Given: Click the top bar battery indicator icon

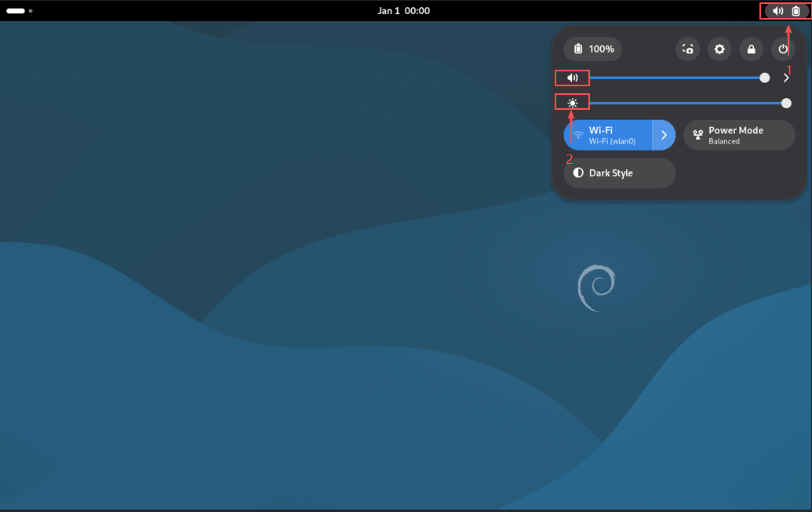Looking at the screenshot, I should pos(796,11).
